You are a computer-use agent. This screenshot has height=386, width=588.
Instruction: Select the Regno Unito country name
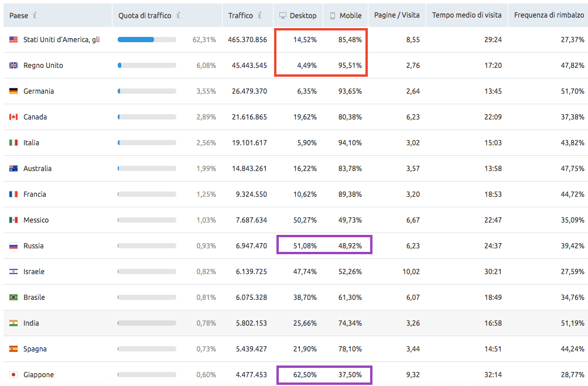pyautogui.click(x=43, y=66)
